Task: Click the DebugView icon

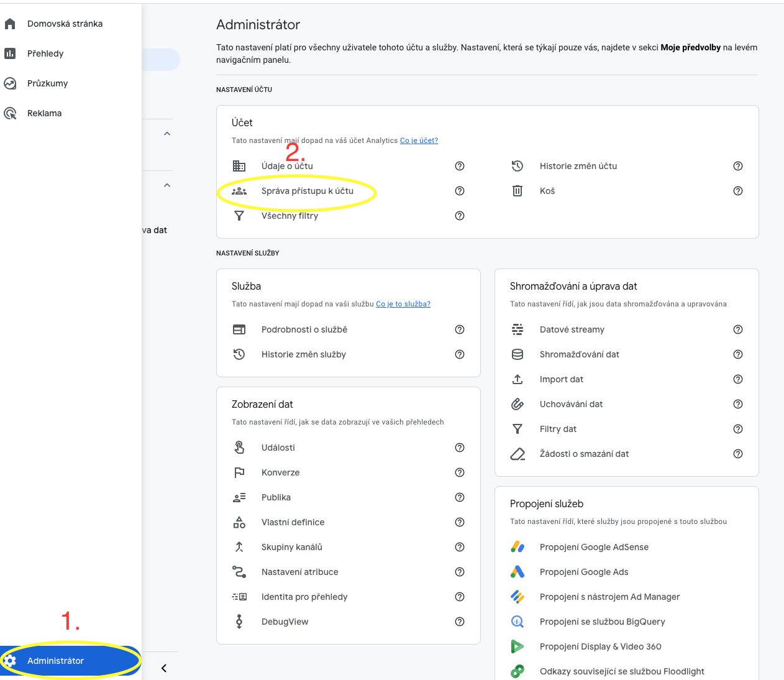Action: [239, 622]
